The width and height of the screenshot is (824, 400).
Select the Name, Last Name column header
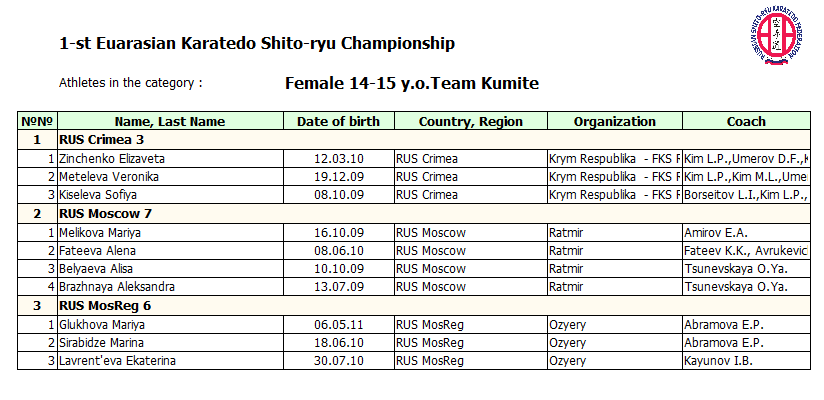click(x=170, y=121)
